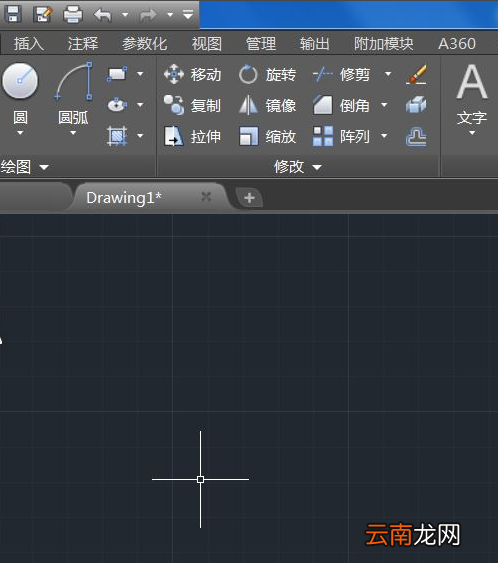Close the Drawing1 tab

[x=206, y=196]
